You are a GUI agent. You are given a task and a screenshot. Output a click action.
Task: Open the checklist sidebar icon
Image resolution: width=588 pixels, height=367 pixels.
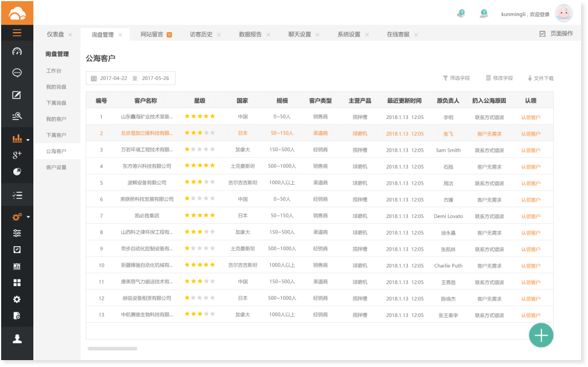pos(17,196)
